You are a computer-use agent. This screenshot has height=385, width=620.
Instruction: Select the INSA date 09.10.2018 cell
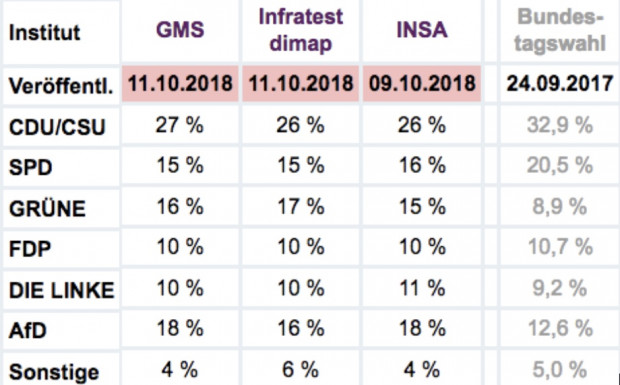coord(422,84)
